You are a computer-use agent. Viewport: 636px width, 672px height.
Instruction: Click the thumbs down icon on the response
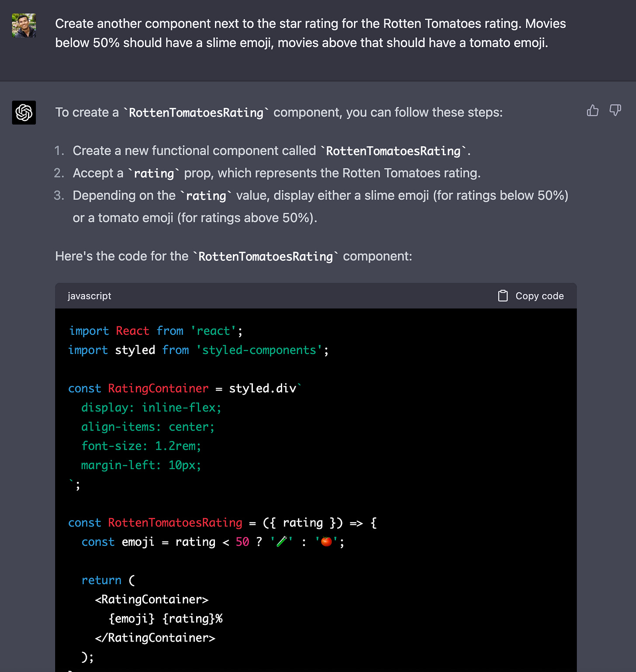click(615, 111)
